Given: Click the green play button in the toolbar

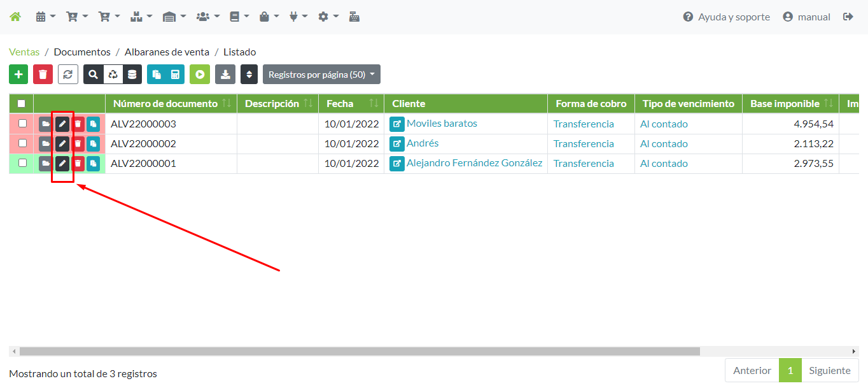Looking at the screenshot, I should point(200,75).
